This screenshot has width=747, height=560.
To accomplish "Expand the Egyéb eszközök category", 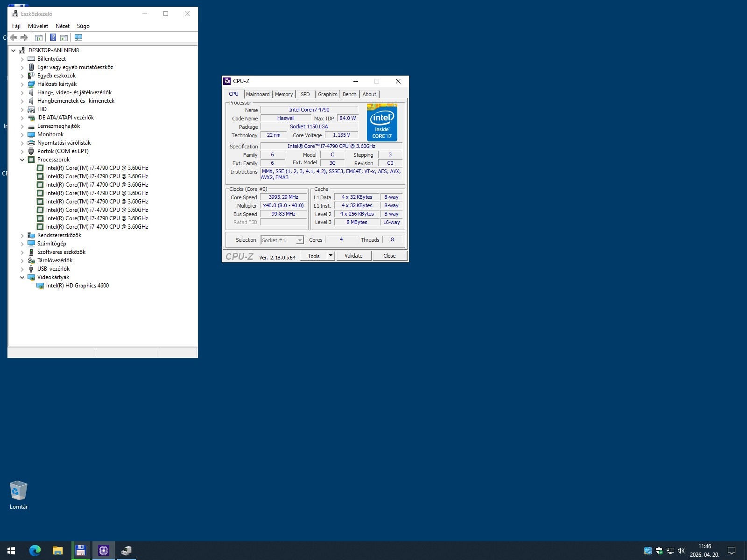I will pyautogui.click(x=22, y=76).
